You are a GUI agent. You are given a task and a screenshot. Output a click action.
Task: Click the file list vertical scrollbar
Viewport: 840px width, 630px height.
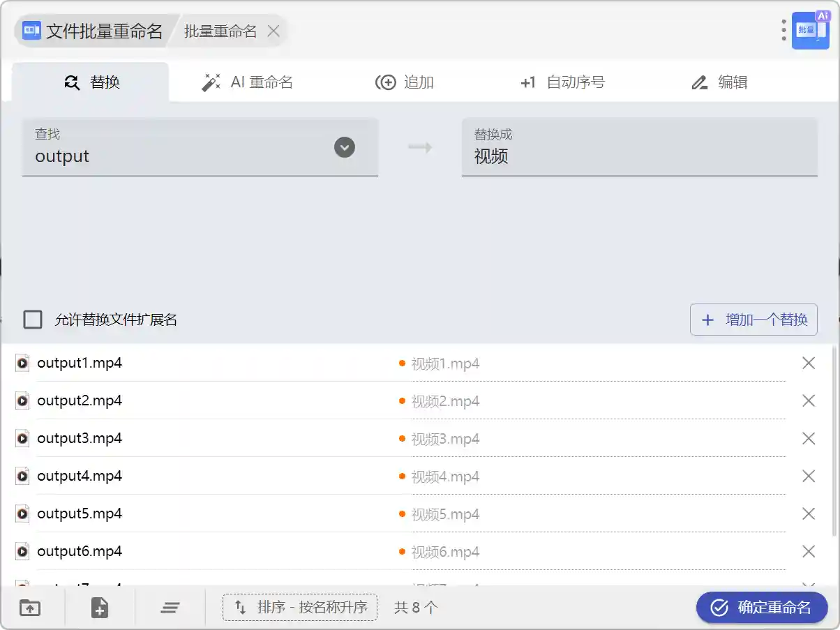tap(834, 441)
